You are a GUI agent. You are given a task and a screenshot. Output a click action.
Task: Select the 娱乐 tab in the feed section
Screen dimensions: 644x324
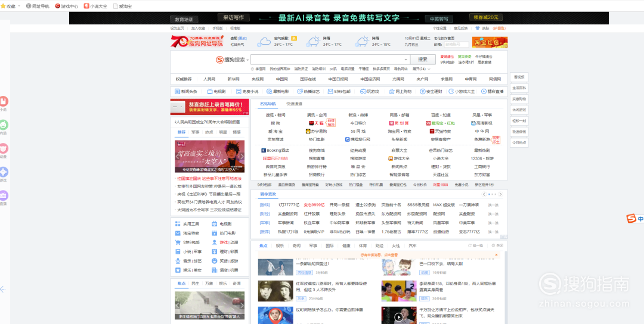[x=280, y=245]
